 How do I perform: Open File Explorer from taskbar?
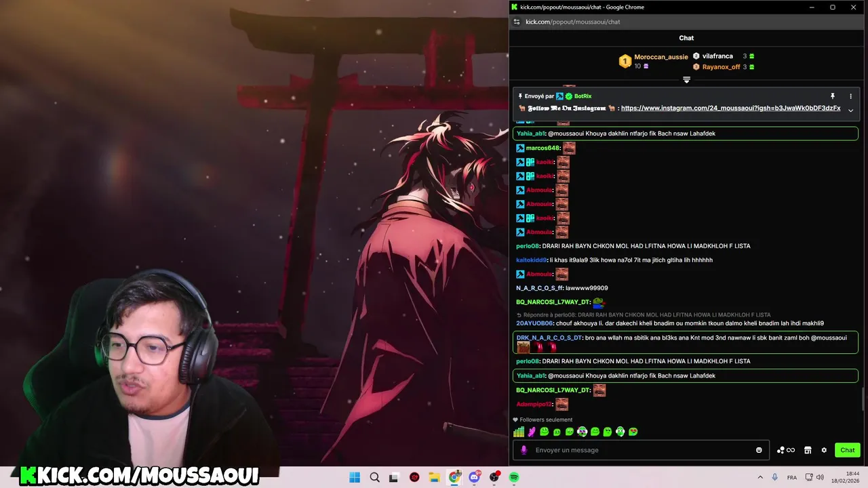coord(434,477)
